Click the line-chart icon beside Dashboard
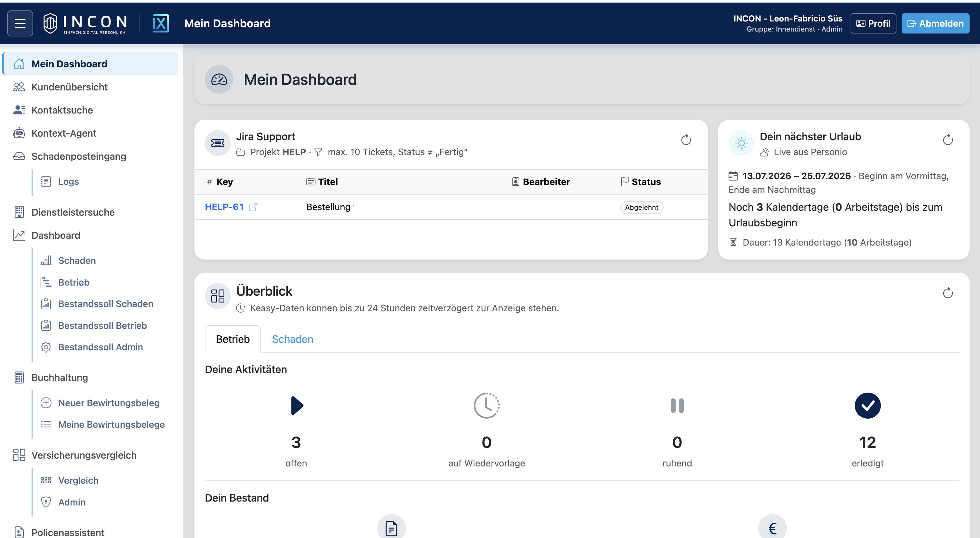The image size is (980, 538). (x=19, y=235)
